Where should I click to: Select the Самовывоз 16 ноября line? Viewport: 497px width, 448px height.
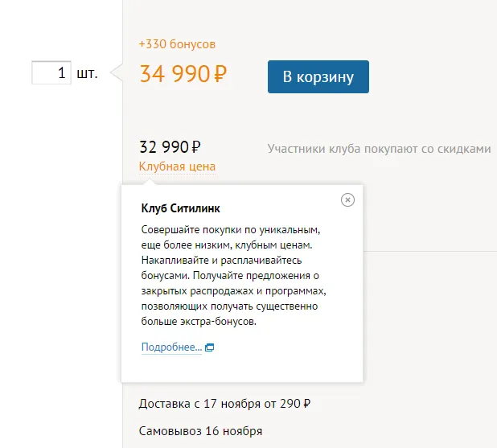pos(200,431)
